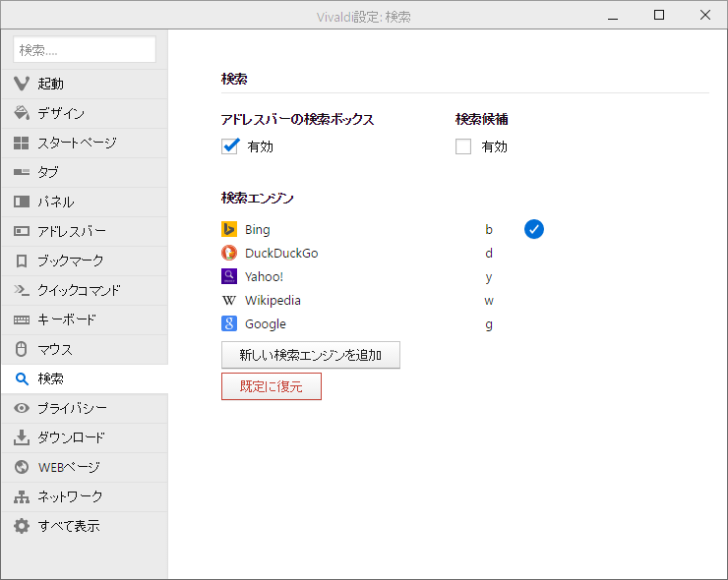
Task: Click the address bar icon beside アドレスバー
Action: (x=22, y=231)
